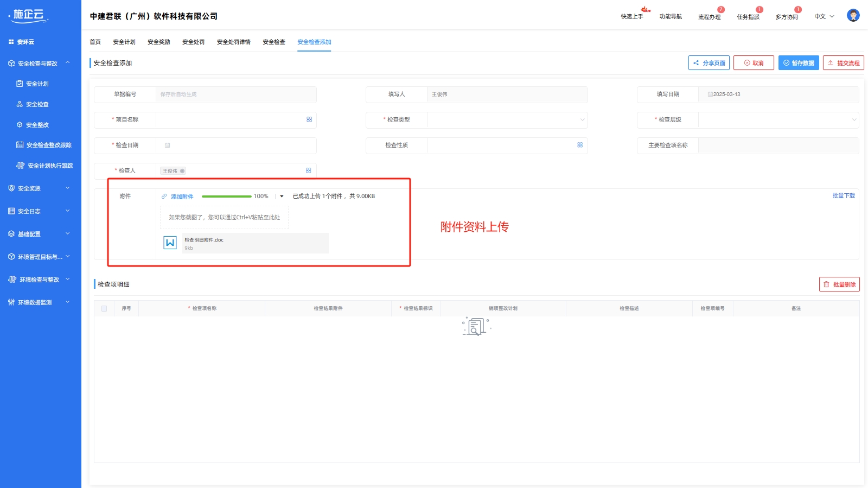868x488 pixels.
Task: Click the 安环云 grid icon in sidebar
Action: coord(11,42)
